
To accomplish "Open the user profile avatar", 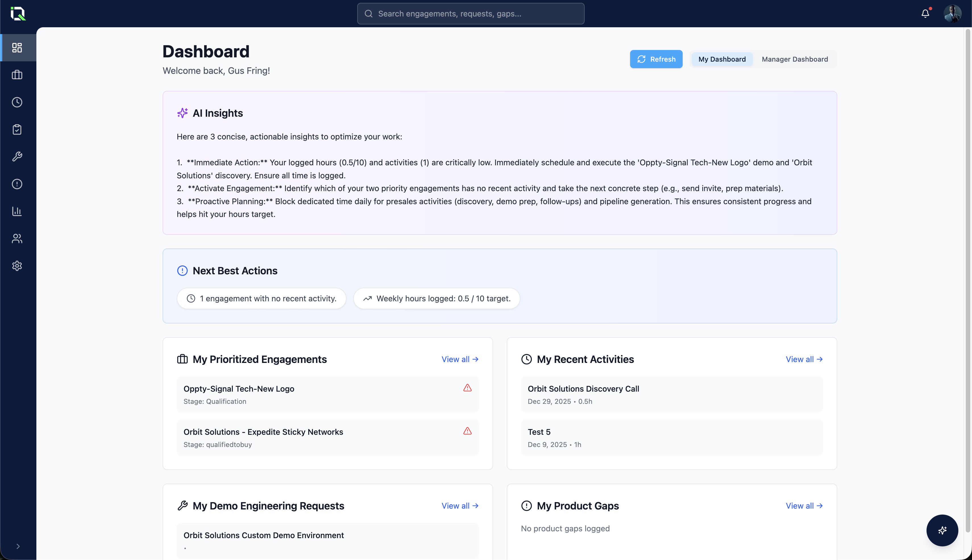I will tap(952, 14).
